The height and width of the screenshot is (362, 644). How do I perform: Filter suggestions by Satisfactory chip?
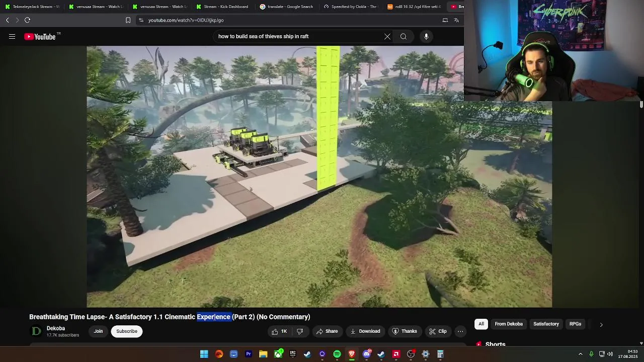click(546, 324)
